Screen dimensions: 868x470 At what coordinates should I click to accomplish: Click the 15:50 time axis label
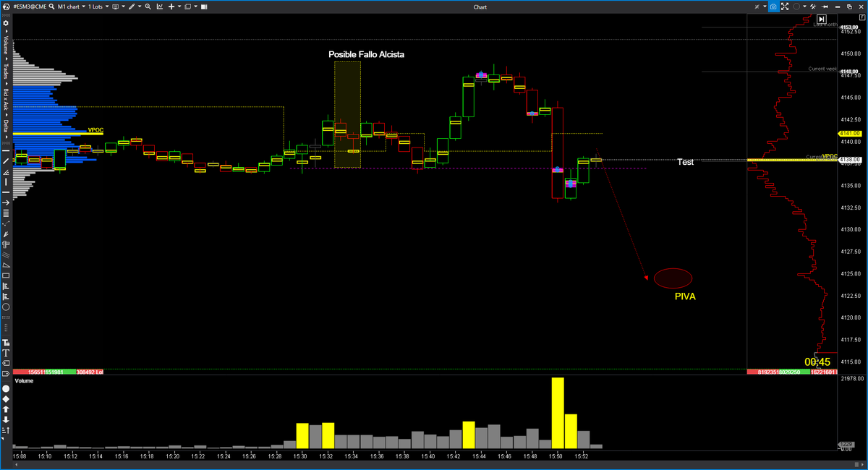pos(556,456)
